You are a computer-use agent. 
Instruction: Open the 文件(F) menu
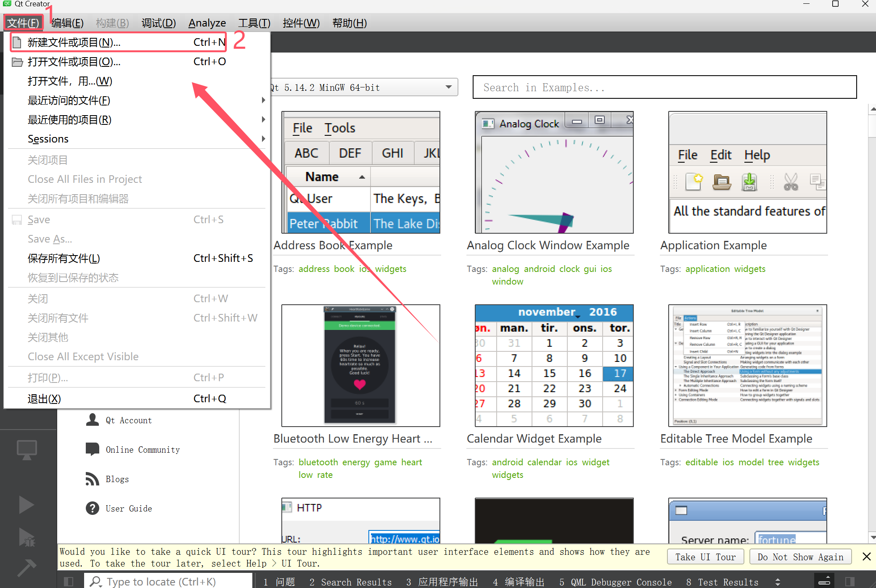point(23,23)
